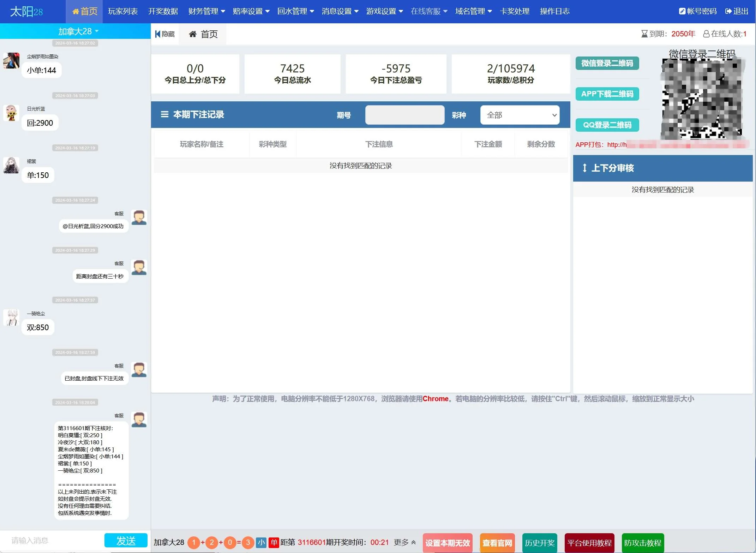The image size is (756, 553).
Task: Open the 彩种 全部 select box
Action: point(520,115)
